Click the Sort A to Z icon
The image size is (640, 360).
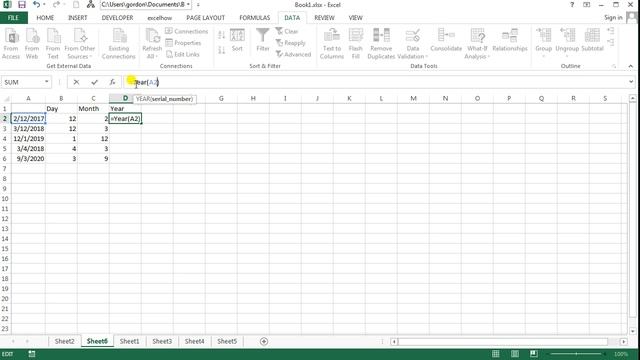(222, 36)
